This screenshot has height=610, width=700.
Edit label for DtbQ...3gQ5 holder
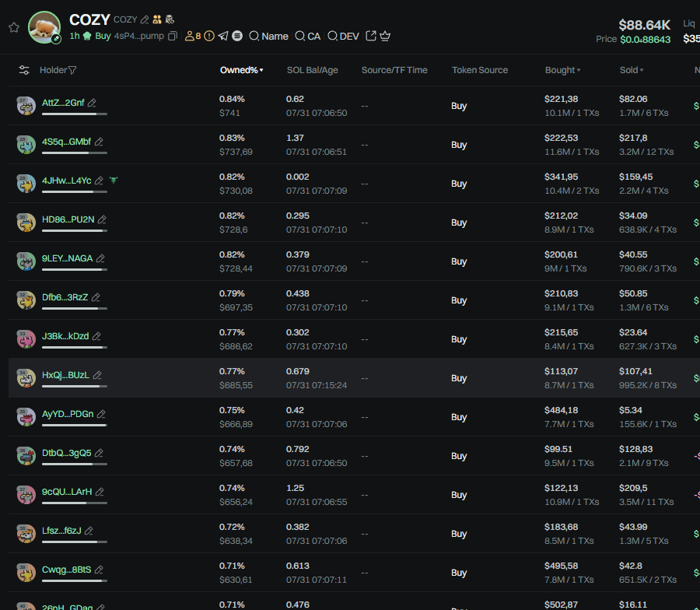pos(99,453)
